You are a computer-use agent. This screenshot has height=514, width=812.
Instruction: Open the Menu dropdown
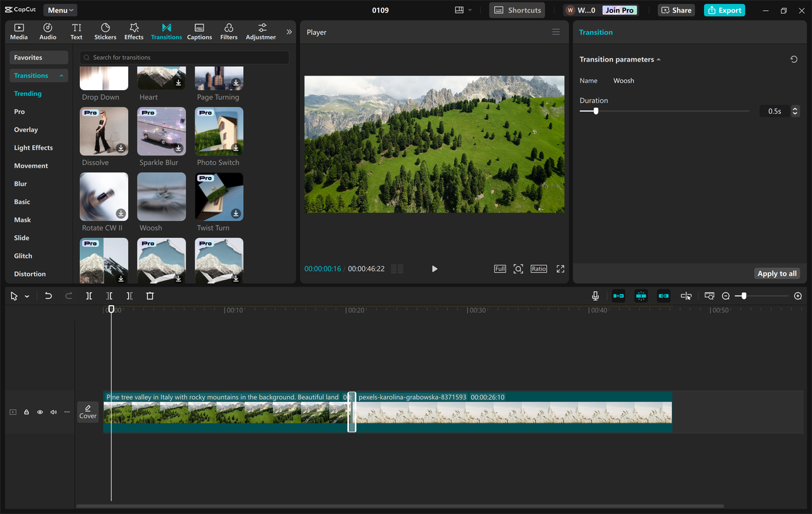pos(59,10)
